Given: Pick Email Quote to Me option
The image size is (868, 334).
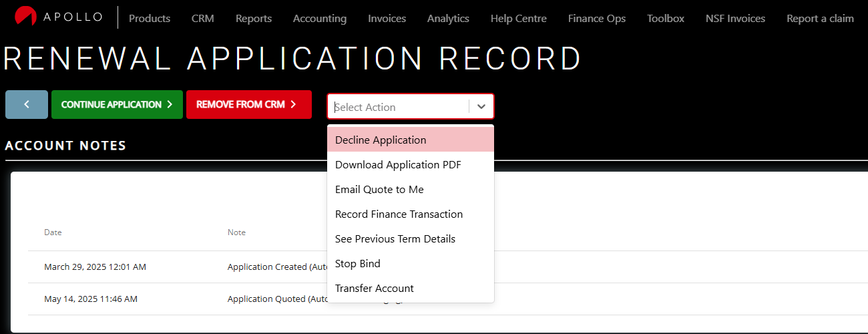Looking at the screenshot, I should (379, 190).
